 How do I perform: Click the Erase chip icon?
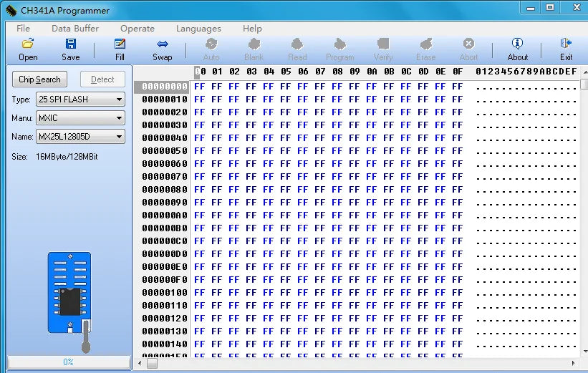click(x=426, y=44)
